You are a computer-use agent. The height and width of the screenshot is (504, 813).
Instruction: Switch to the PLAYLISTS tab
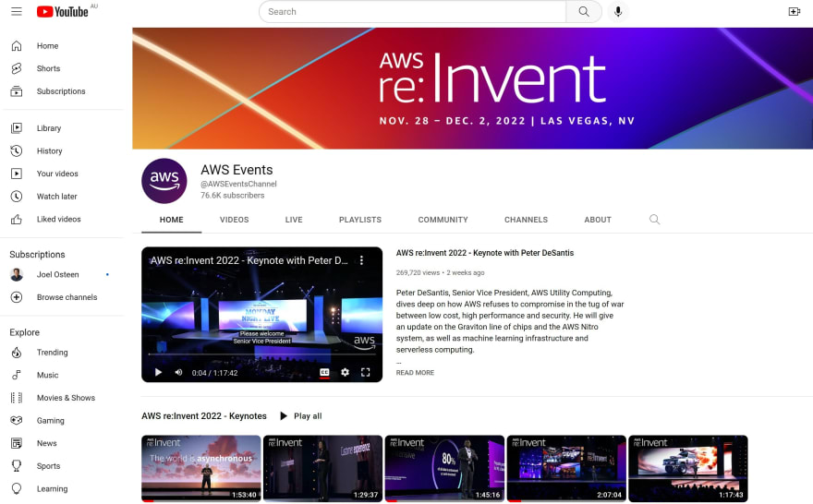(360, 220)
